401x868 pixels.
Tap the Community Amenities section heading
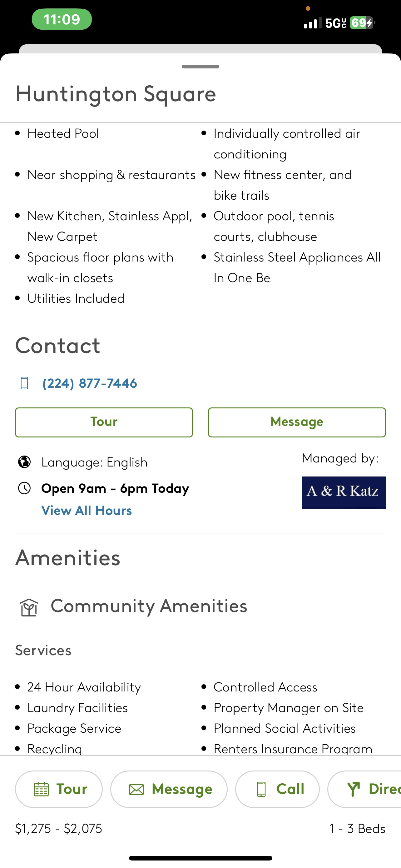coord(149,606)
